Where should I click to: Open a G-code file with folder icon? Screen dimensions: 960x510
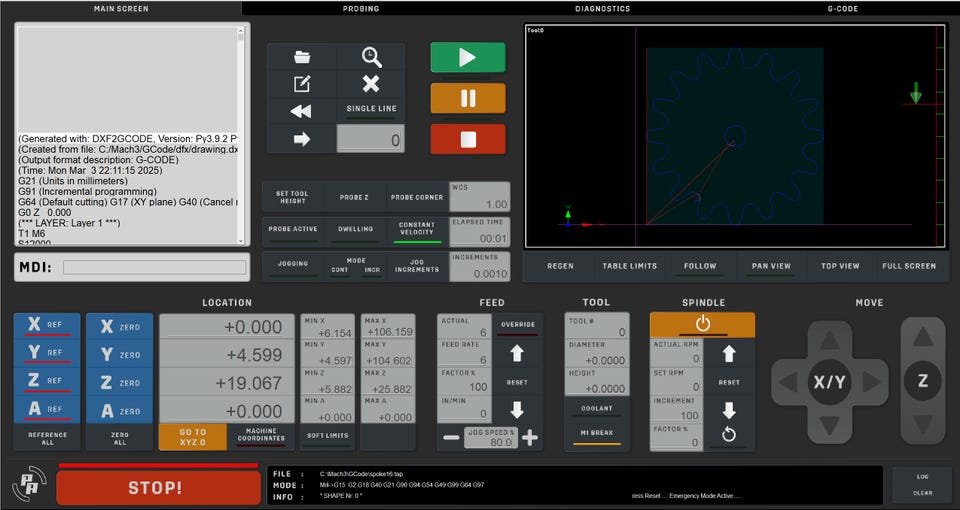[302, 57]
